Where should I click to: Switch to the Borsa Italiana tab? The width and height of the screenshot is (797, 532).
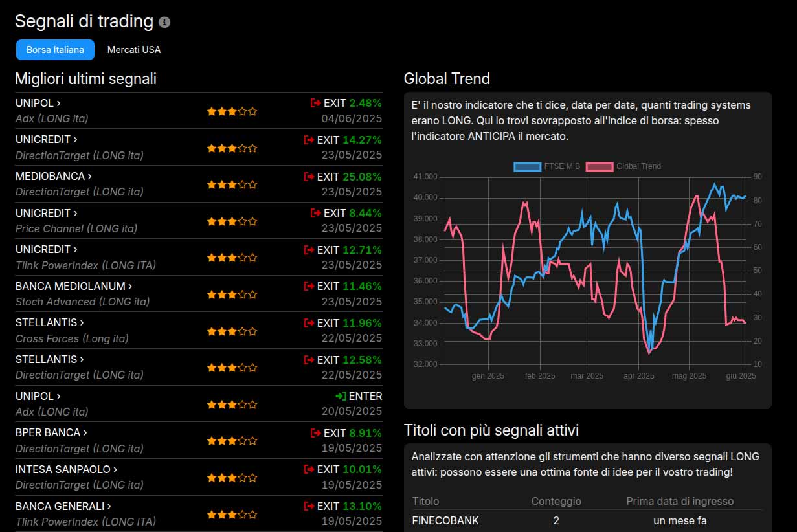coord(55,50)
